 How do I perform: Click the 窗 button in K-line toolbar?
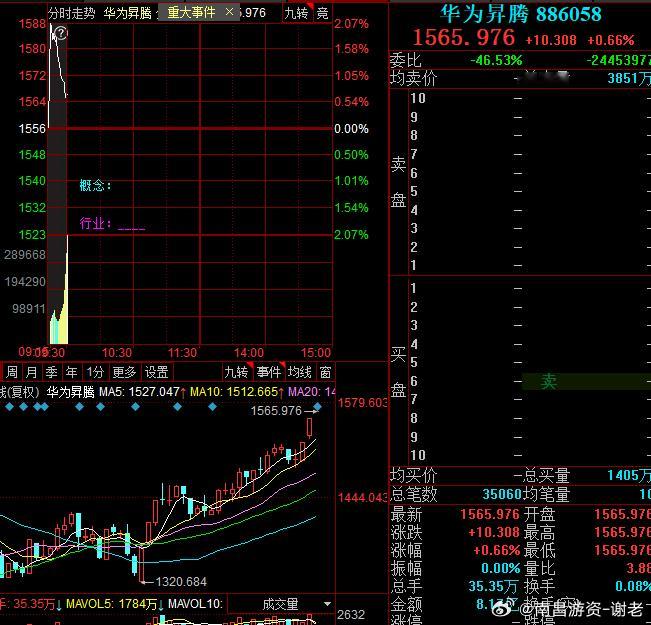point(326,372)
